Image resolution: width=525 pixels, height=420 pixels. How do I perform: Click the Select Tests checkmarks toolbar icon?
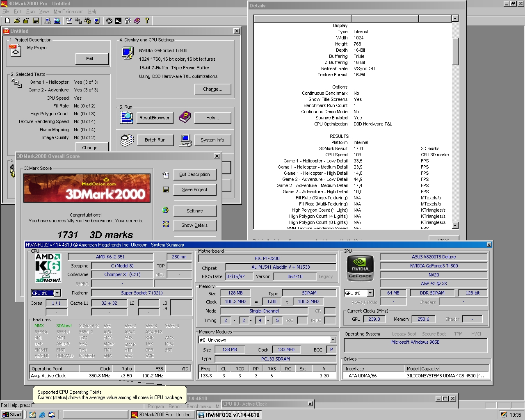[x=78, y=21]
